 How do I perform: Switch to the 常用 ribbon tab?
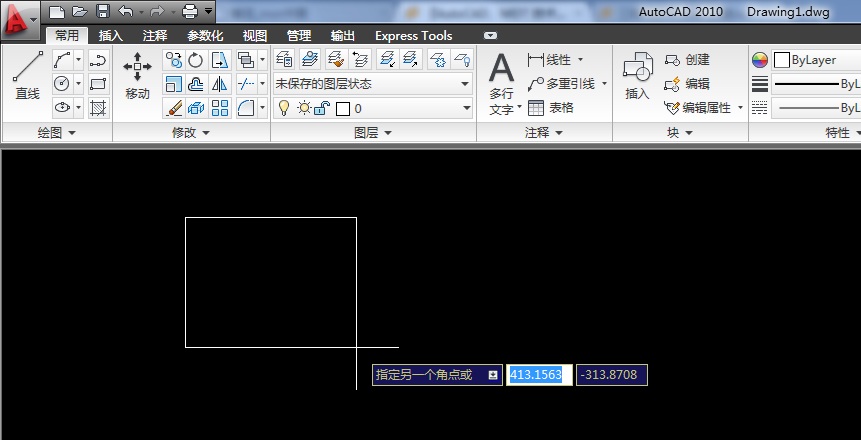66,36
